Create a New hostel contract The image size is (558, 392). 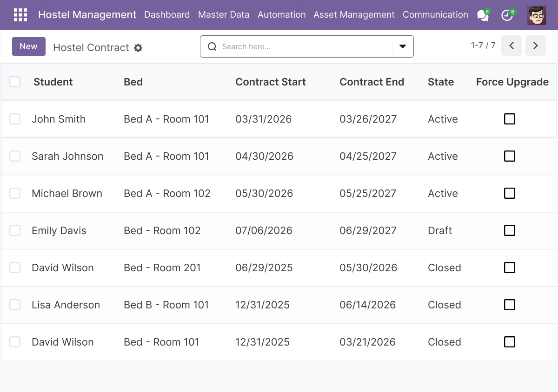[x=29, y=46]
